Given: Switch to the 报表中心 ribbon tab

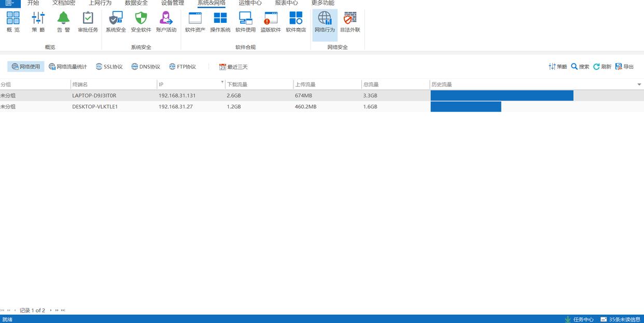Looking at the screenshot, I should [286, 3].
